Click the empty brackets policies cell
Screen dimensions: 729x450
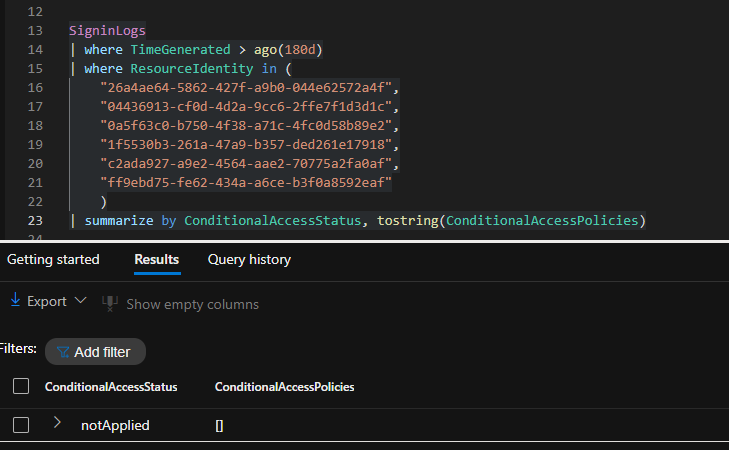point(219,425)
